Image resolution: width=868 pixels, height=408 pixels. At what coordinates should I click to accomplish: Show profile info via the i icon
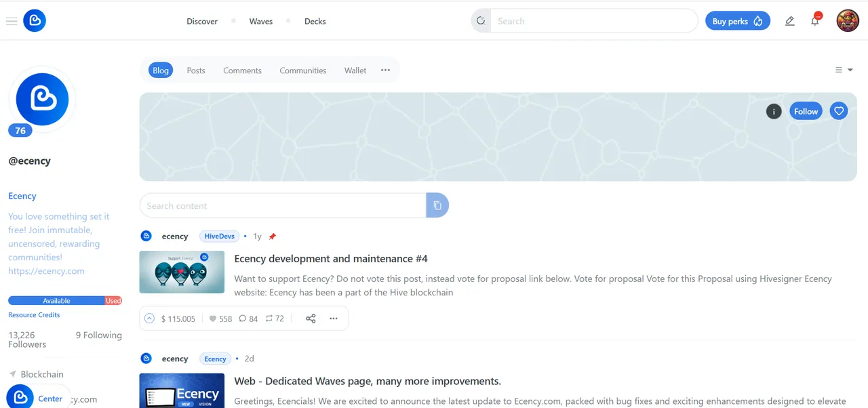pyautogui.click(x=774, y=111)
